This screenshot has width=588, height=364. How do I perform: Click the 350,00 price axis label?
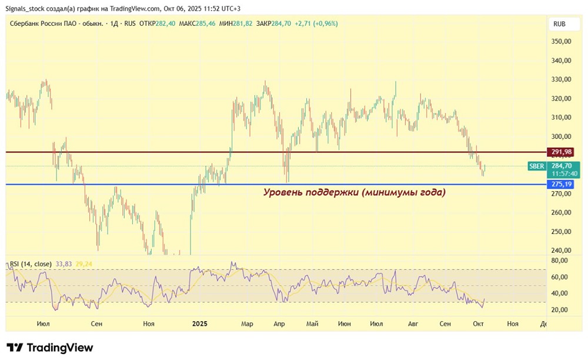pyautogui.click(x=561, y=42)
